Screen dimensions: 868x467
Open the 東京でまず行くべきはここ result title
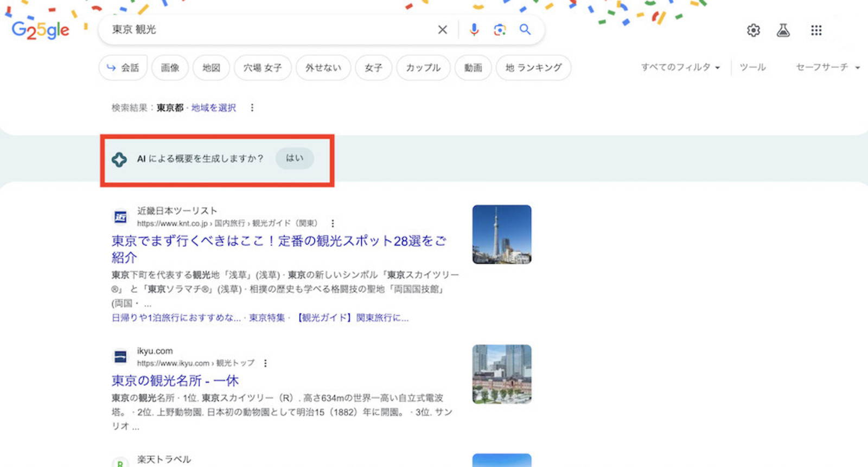tap(279, 249)
